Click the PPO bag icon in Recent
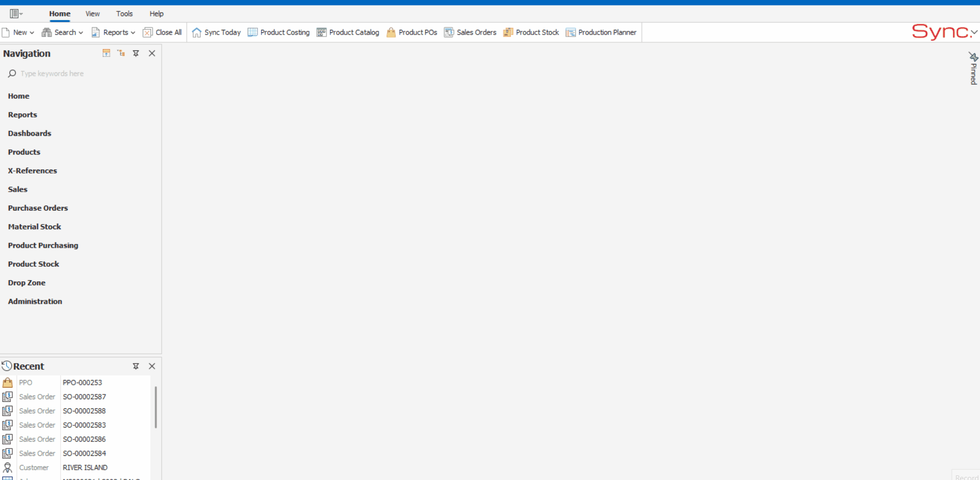This screenshot has height=480, width=980. [8, 383]
